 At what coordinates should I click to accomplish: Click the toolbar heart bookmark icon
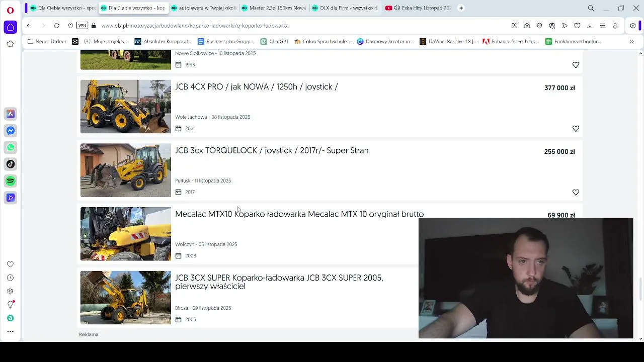click(x=577, y=26)
